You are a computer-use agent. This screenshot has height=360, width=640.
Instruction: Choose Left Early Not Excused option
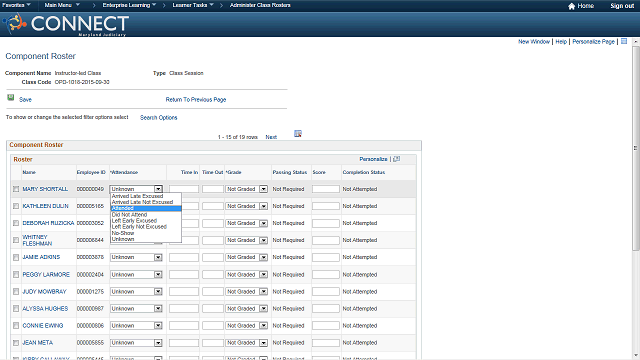point(146,227)
